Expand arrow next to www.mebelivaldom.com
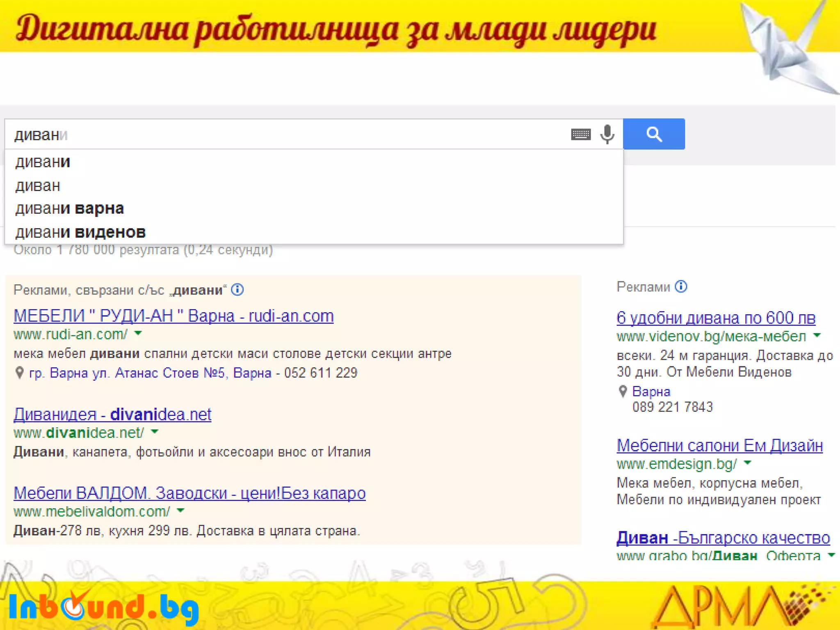 coord(180,511)
